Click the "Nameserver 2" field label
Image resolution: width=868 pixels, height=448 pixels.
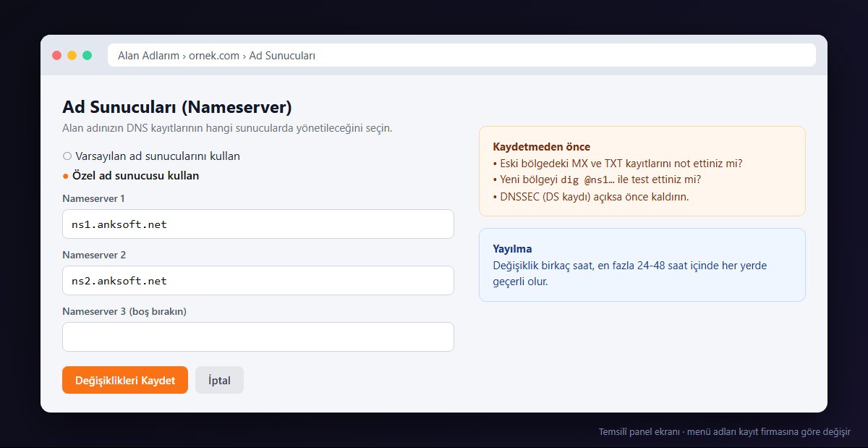[95, 255]
